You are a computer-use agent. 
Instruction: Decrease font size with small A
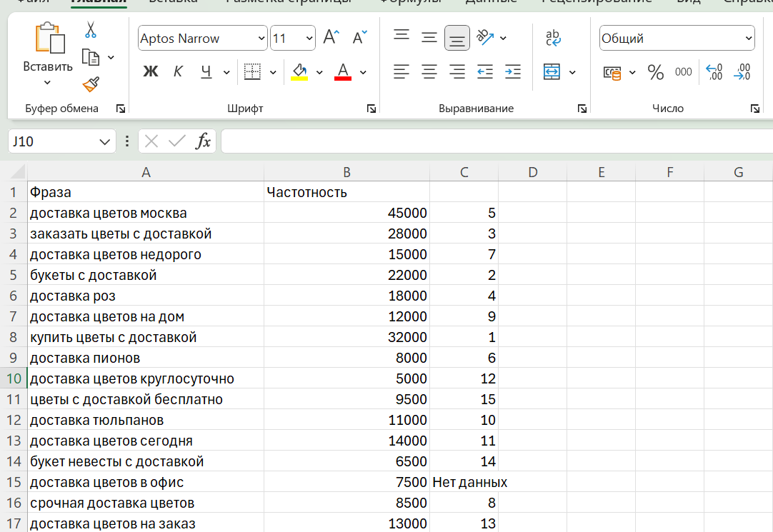pos(359,37)
